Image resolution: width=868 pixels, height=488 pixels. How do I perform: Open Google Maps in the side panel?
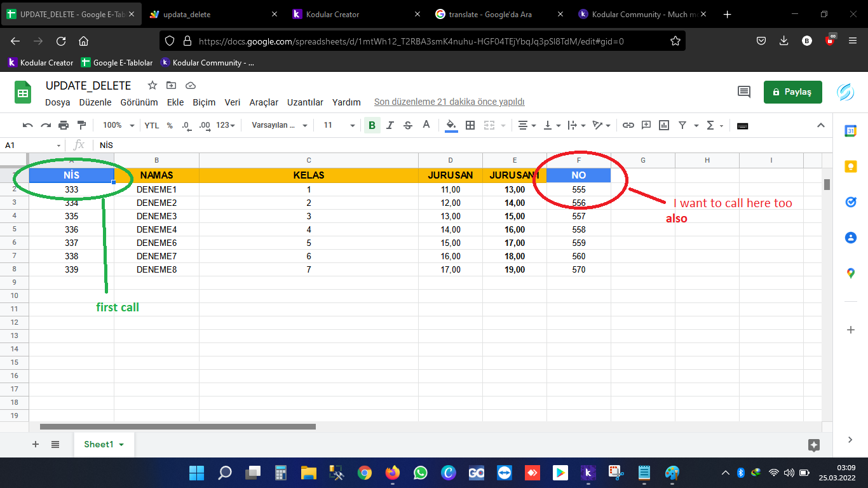pos(851,273)
